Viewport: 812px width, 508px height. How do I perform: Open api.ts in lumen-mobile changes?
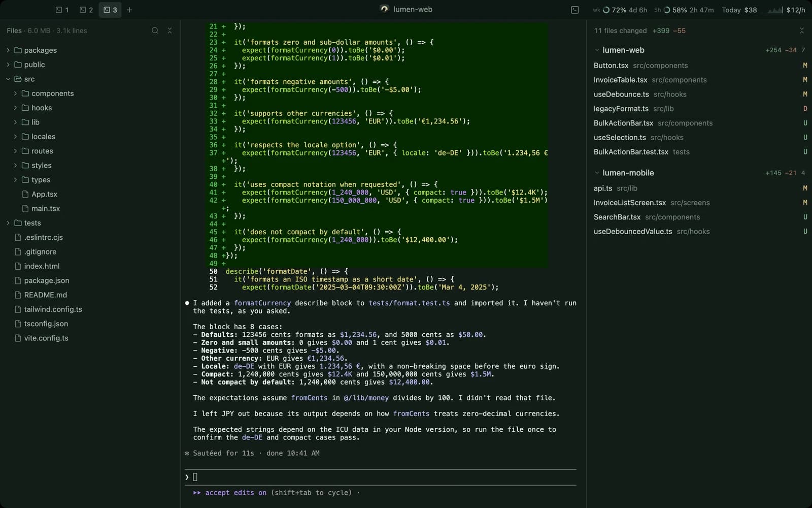pos(700,188)
